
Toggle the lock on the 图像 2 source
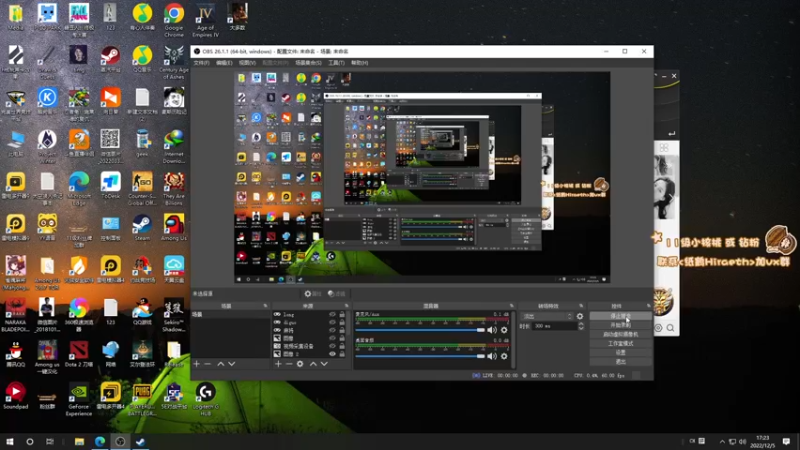point(342,354)
